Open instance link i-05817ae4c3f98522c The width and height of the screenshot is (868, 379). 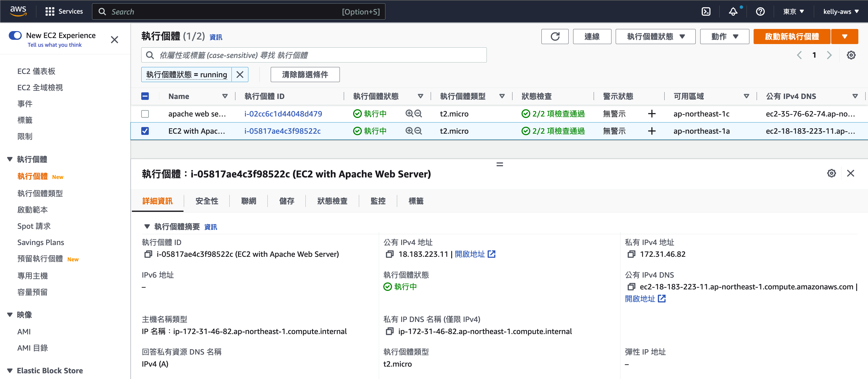tap(282, 131)
